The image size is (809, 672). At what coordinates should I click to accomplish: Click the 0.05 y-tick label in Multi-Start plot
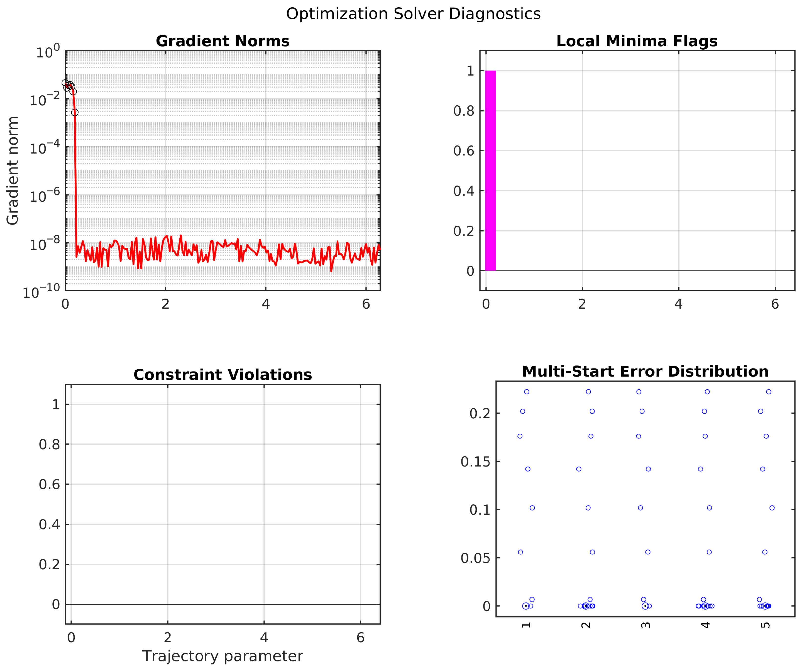click(x=475, y=558)
